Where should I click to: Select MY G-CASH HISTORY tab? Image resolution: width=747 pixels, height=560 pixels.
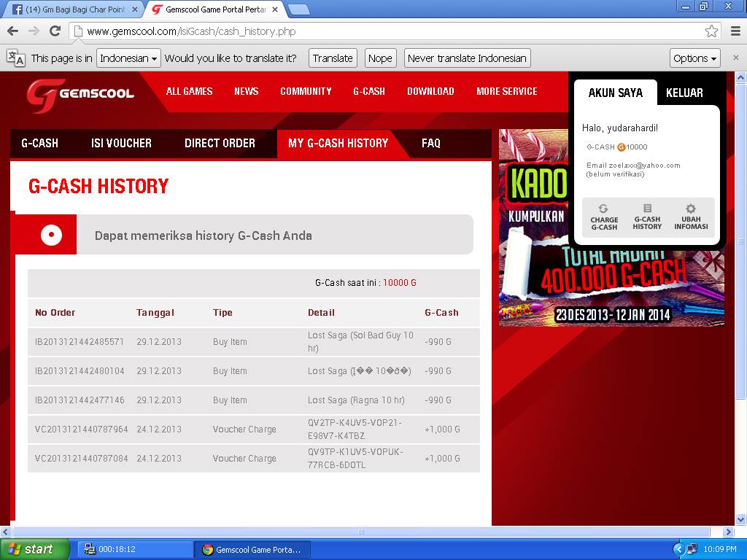pos(338,143)
